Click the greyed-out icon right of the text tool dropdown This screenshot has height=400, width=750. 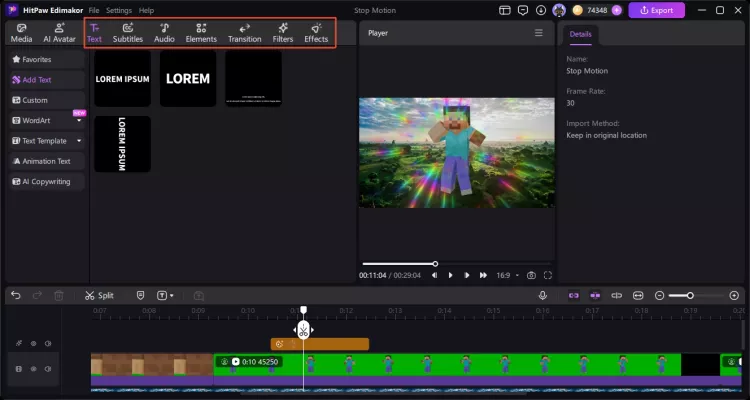pos(199,296)
